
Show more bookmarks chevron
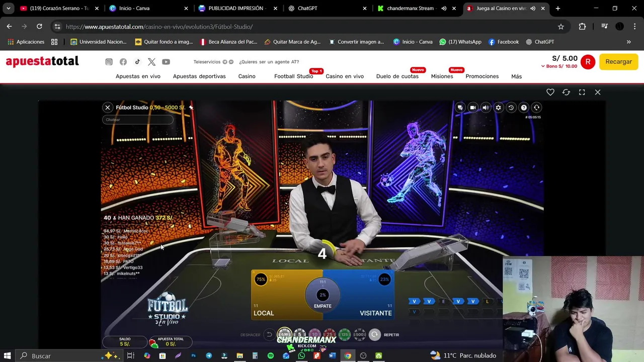pos(628,42)
